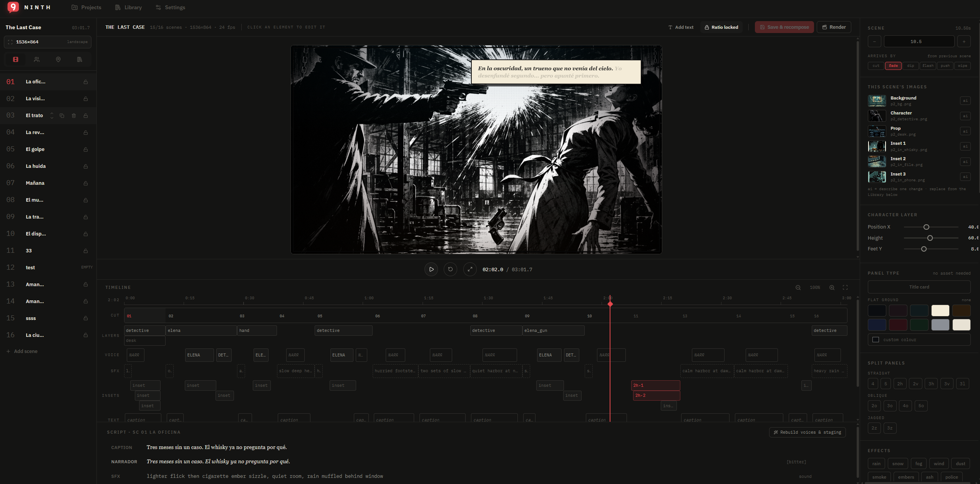
Task: Select the cut transition
Action: click(876, 66)
